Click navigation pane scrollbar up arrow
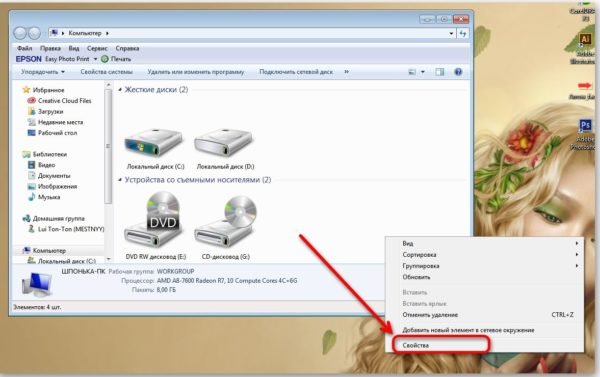Screen dimensions: 600x377 click(108, 85)
